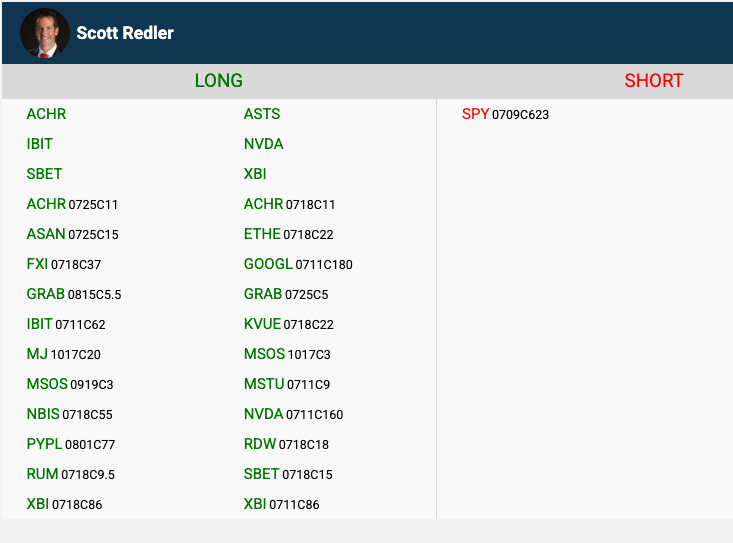
Task: Click Scott Redler's profile photo
Action: [44, 33]
